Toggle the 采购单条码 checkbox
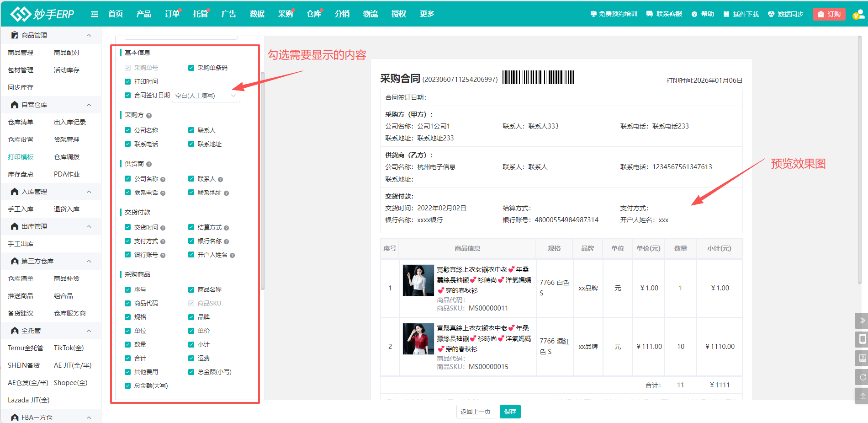The image size is (868, 423). click(191, 68)
